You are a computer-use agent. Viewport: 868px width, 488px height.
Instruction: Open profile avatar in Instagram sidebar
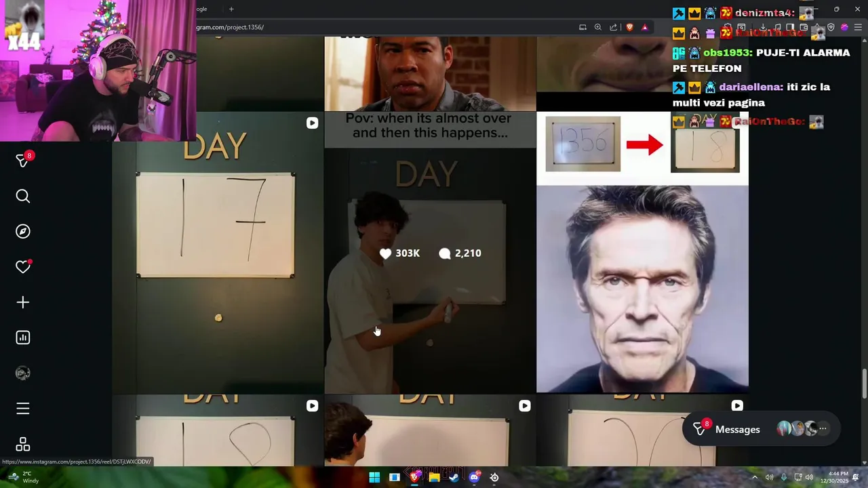pos(23,373)
